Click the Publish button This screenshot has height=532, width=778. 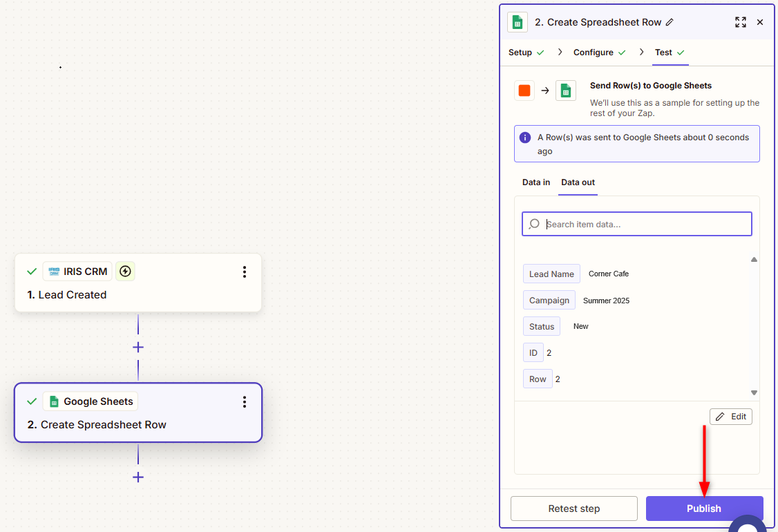point(704,509)
